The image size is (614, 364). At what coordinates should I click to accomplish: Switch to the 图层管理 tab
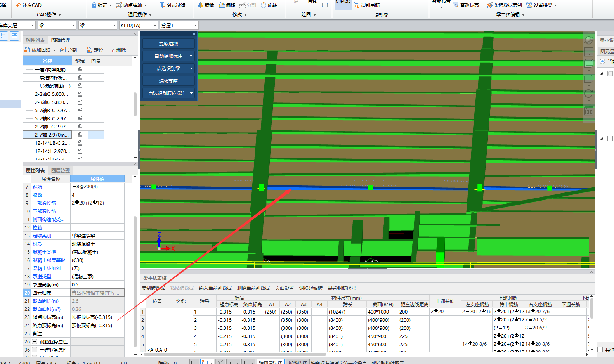[61, 171]
